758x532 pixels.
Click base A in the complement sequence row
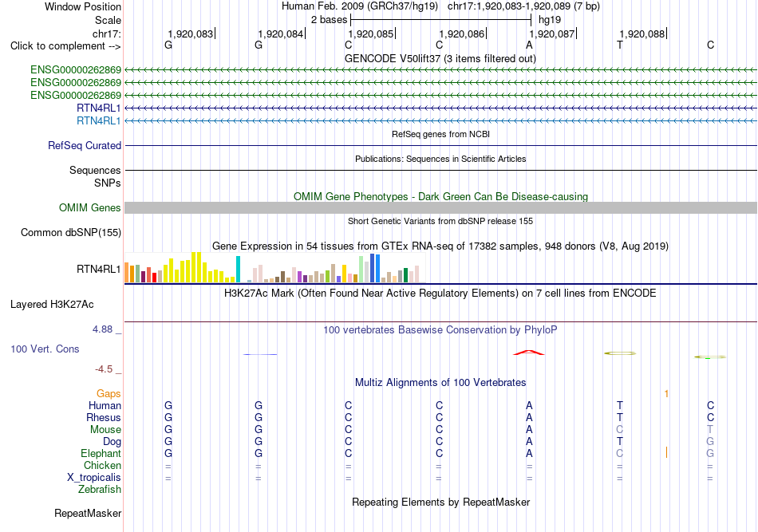coord(529,45)
